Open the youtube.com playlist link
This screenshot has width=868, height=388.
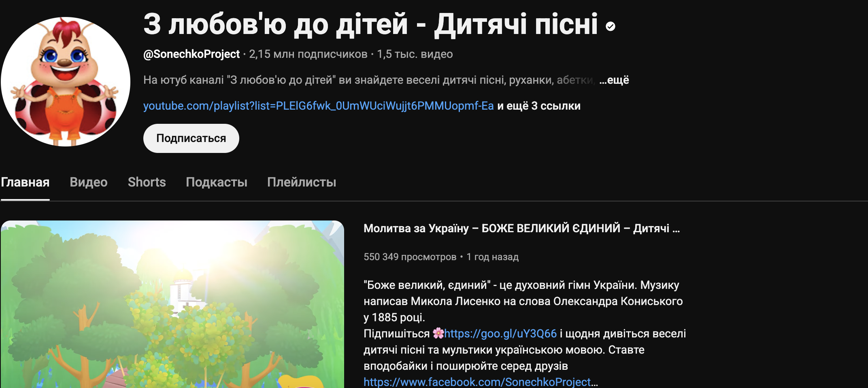319,106
